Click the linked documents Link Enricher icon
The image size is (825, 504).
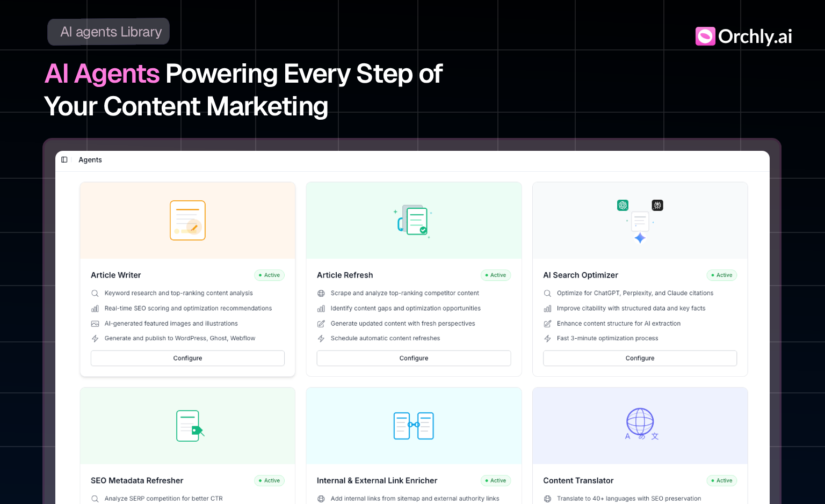[414, 426]
